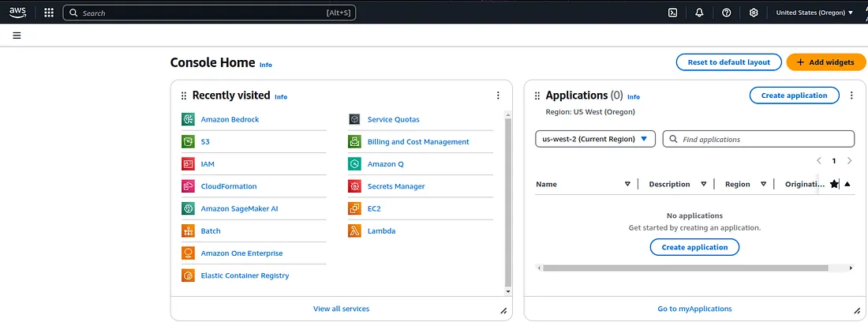
Task: Open the Lambda text link
Action: click(381, 230)
